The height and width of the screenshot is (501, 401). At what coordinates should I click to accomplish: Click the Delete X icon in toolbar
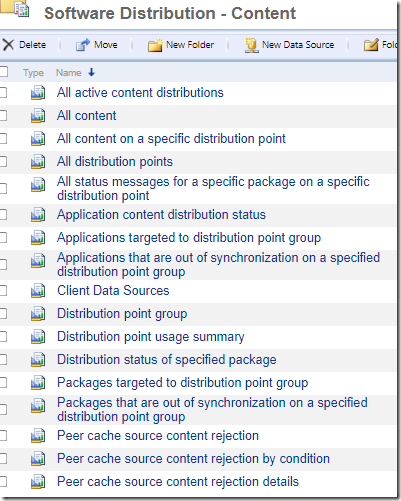[x=8, y=45]
